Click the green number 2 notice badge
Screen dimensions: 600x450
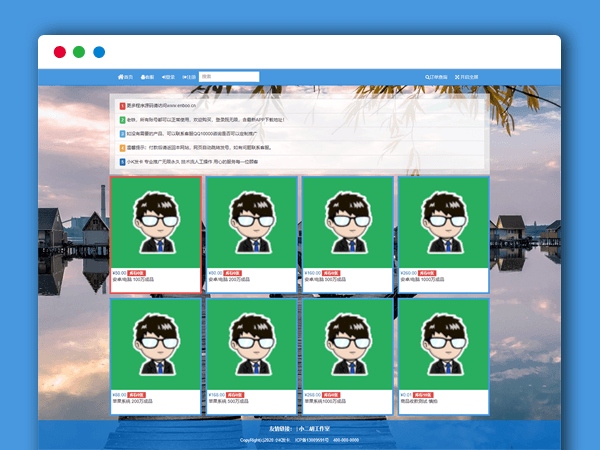click(122, 119)
